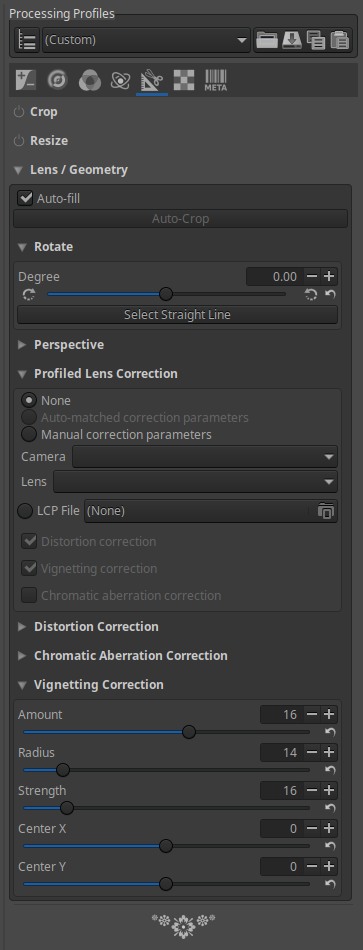Click the vignetting Amount slider handle
Image resolution: width=363 pixels, height=950 pixels.
point(189,732)
